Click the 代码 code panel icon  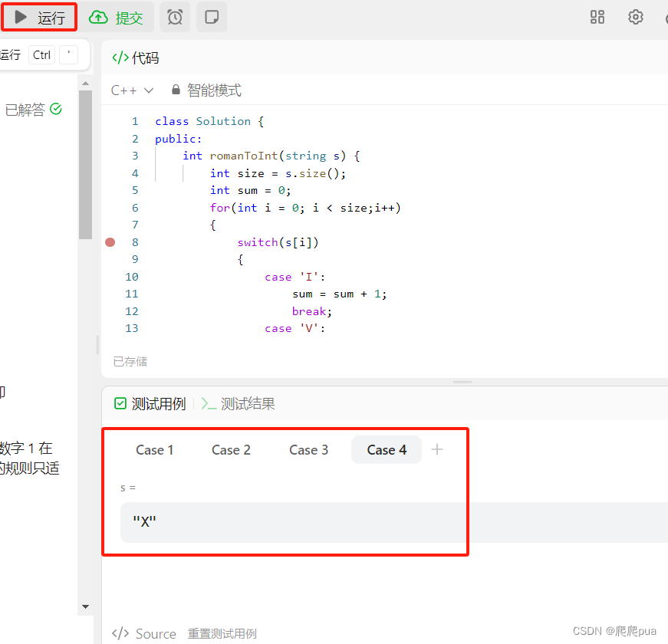(122, 57)
